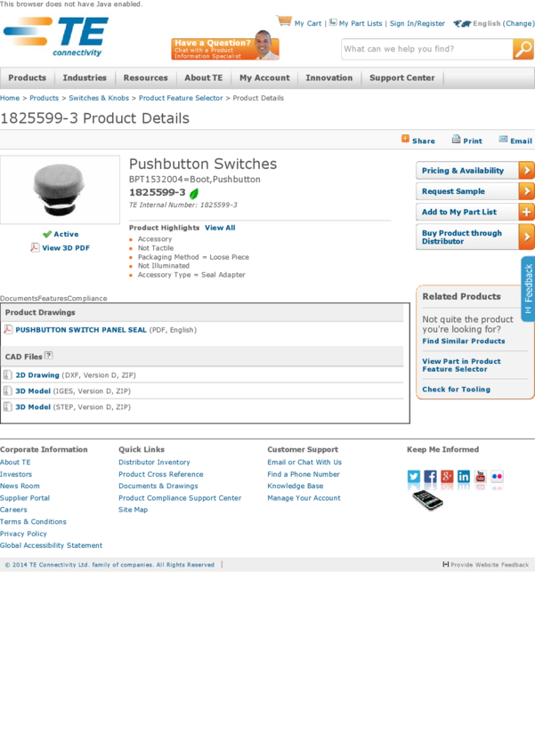The width and height of the screenshot is (535, 756).
Task: Click the Add to My Part List plus
Action: [526, 212]
